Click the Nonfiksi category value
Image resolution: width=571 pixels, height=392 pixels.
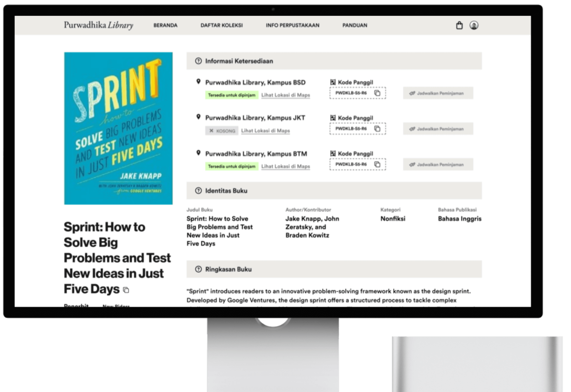coord(393,219)
